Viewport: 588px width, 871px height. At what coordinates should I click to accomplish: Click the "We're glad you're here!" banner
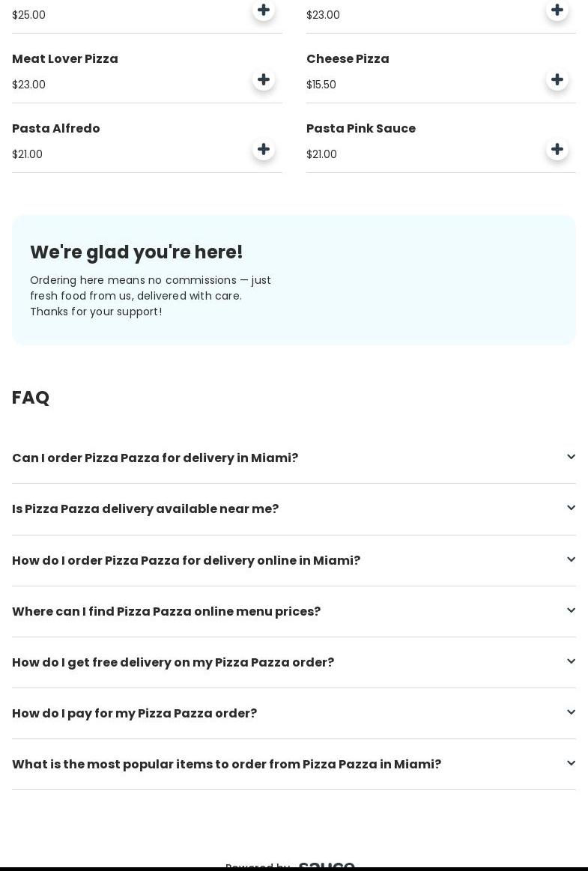pyautogui.click(x=294, y=280)
